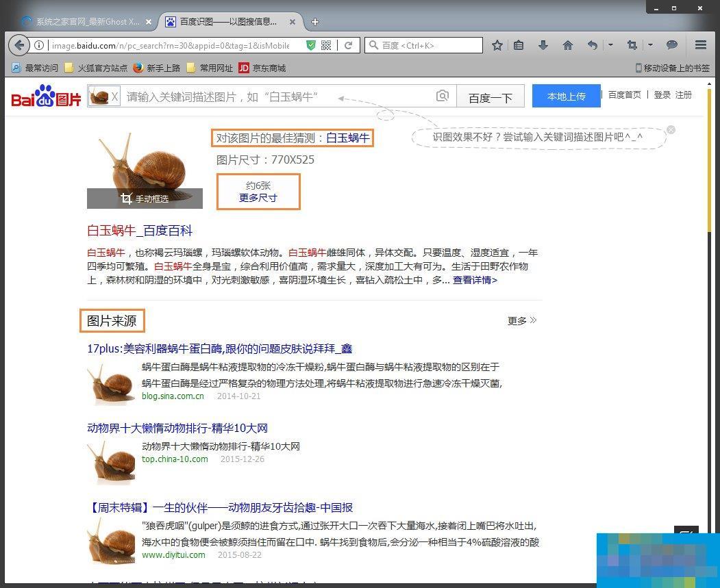The image size is (720, 588).
Task: Open the 更多尺寸 link
Action: coord(258,198)
